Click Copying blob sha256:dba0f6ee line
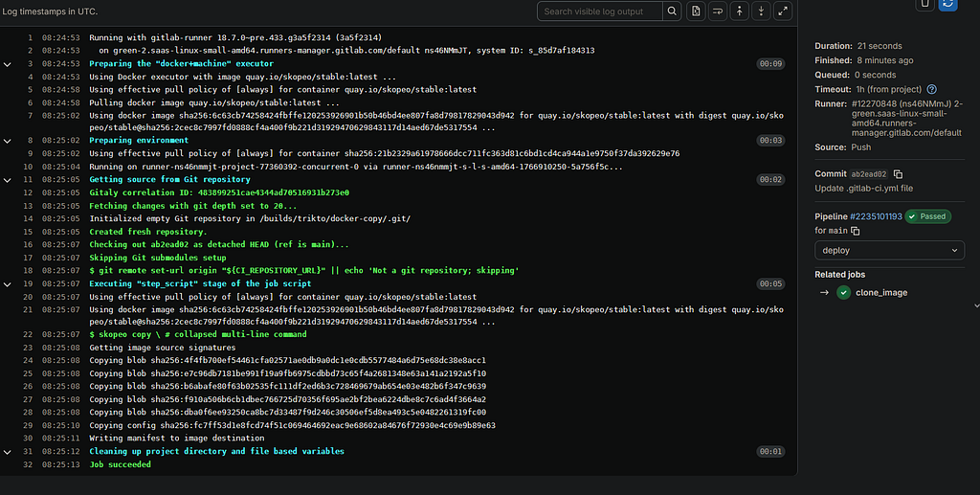The width and height of the screenshot is (980, 495). click(x=287, y=413)
